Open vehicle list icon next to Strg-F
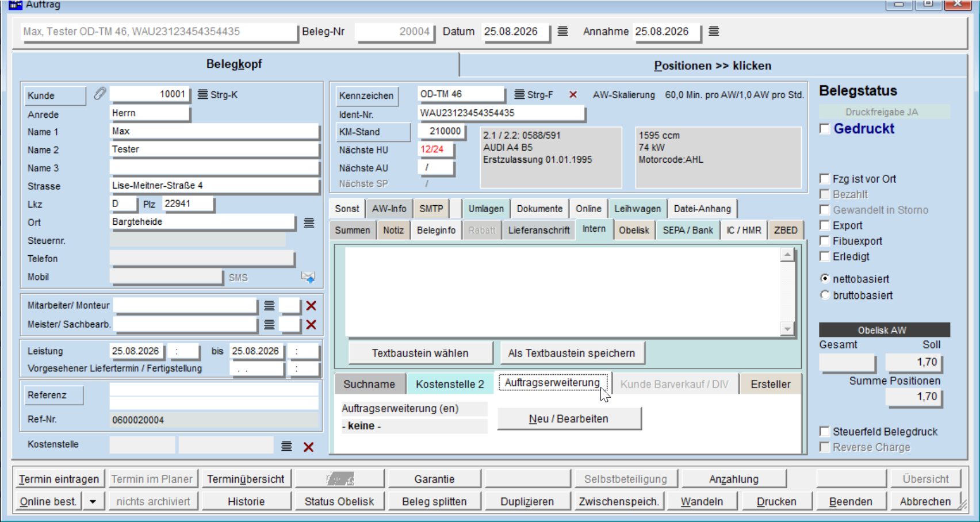 519,94
